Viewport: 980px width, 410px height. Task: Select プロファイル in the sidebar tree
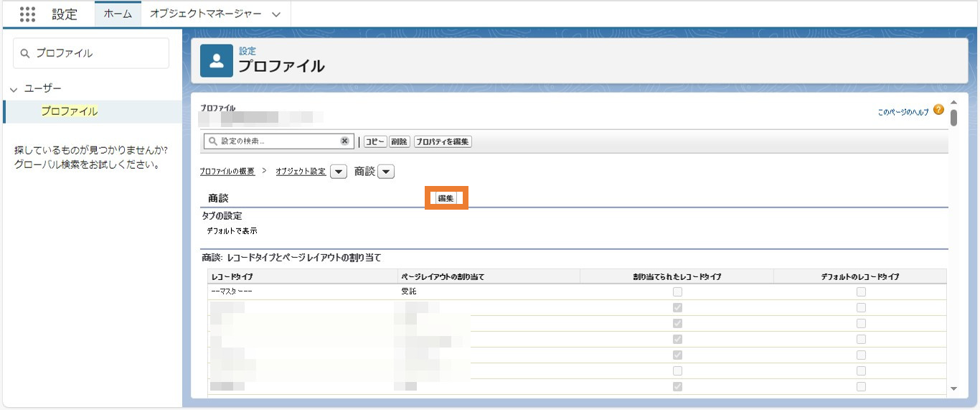point(70,111)
